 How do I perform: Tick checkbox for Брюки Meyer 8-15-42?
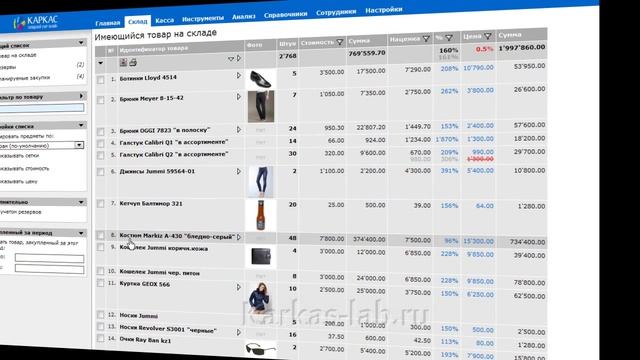(100, 100)
